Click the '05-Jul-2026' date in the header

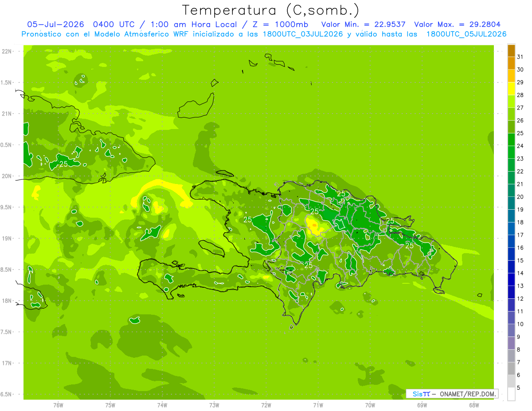(x=55, y=24)
